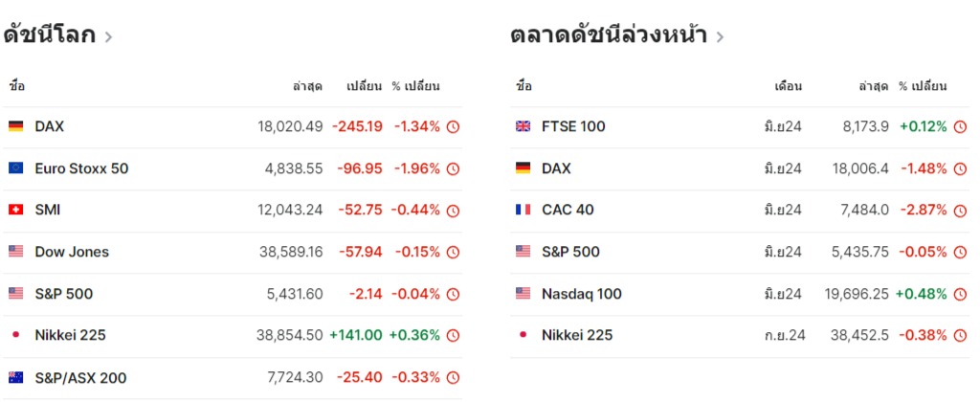Image resolution: width=980 pixels, height=402 pixels.
Task: Open the Nasdaq 100 futures link
Action: 581,294
